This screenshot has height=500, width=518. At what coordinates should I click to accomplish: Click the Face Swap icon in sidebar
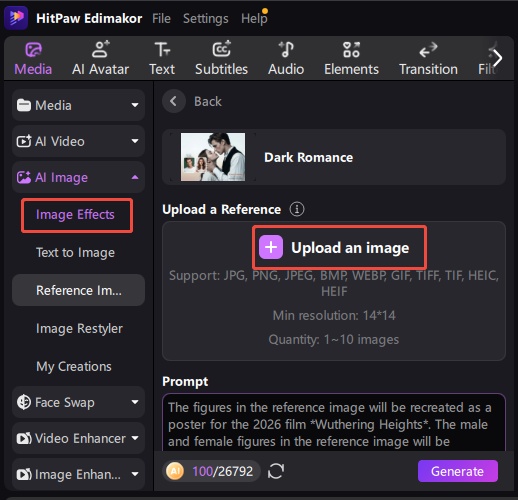pyautogui.click(x=24, y=402)
